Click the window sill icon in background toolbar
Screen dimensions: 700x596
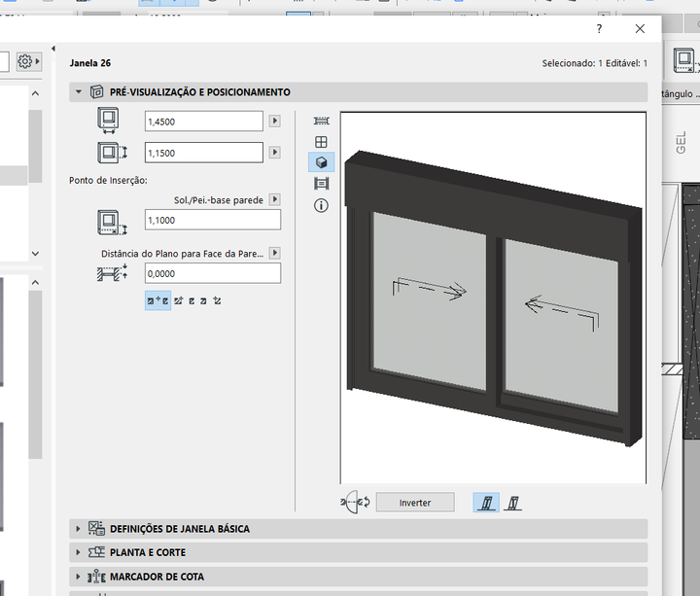pyautogui.click(x=685, y=61)
